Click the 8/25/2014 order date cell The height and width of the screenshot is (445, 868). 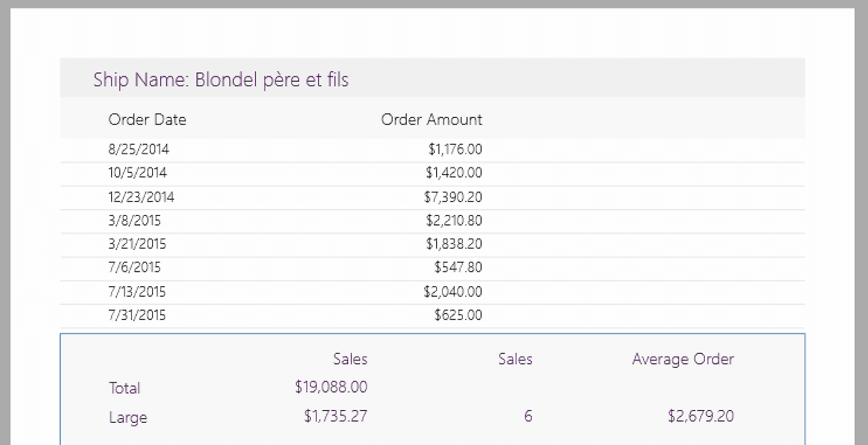(x=139, y=149)
